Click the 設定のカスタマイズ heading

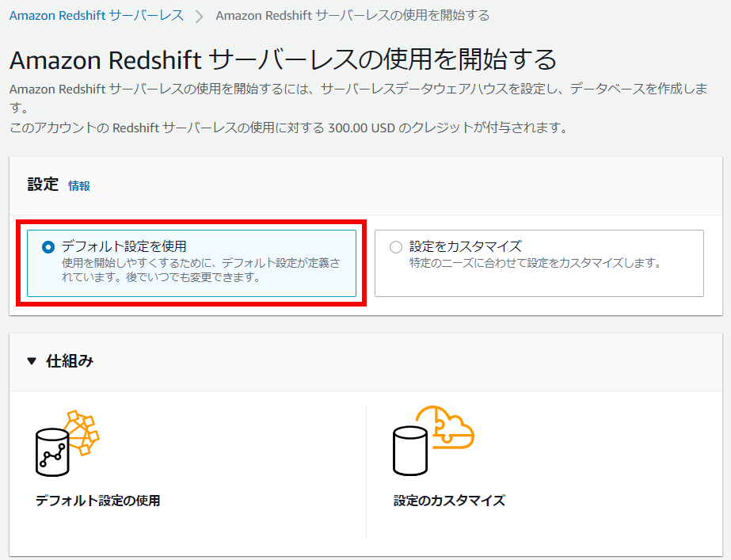[x=449, y=501]
